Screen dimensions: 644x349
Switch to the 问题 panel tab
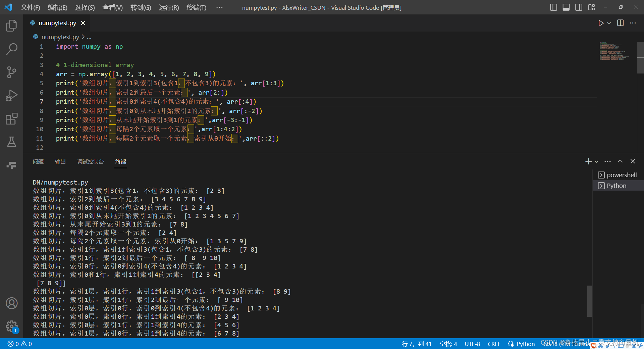point(38,162)
